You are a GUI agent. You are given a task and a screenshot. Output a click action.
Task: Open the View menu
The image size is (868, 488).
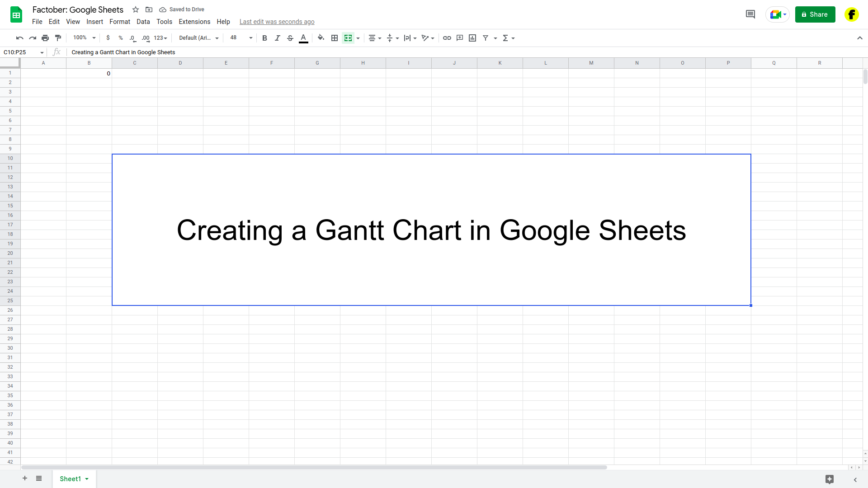click(x=73, y=22)
